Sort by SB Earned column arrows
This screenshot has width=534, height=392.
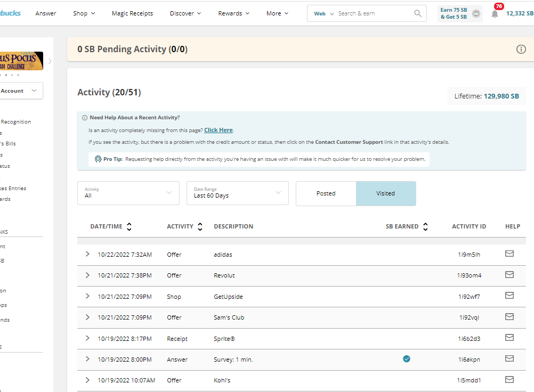coord(425,226)
